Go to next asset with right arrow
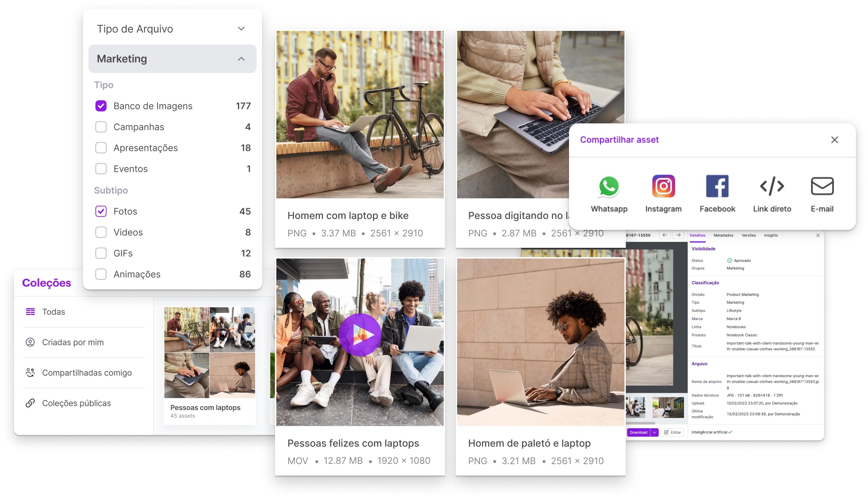This screenshot has width=868, height=499. click(x=678, y=235)
